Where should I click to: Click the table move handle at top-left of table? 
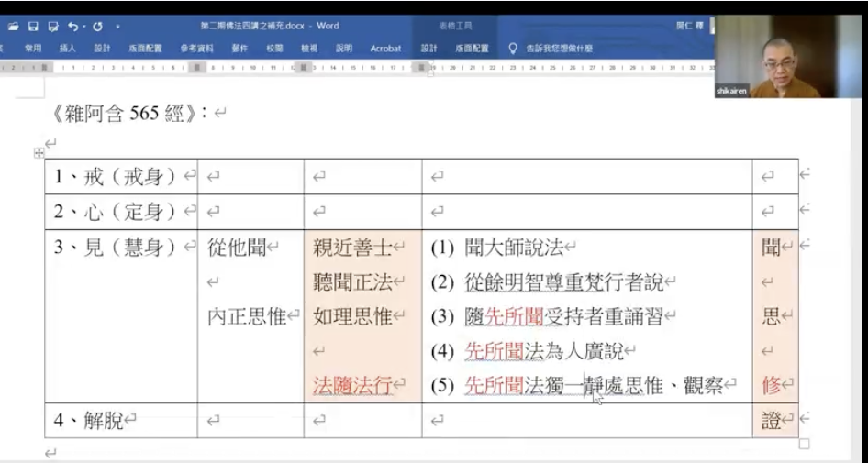point(39,152)
